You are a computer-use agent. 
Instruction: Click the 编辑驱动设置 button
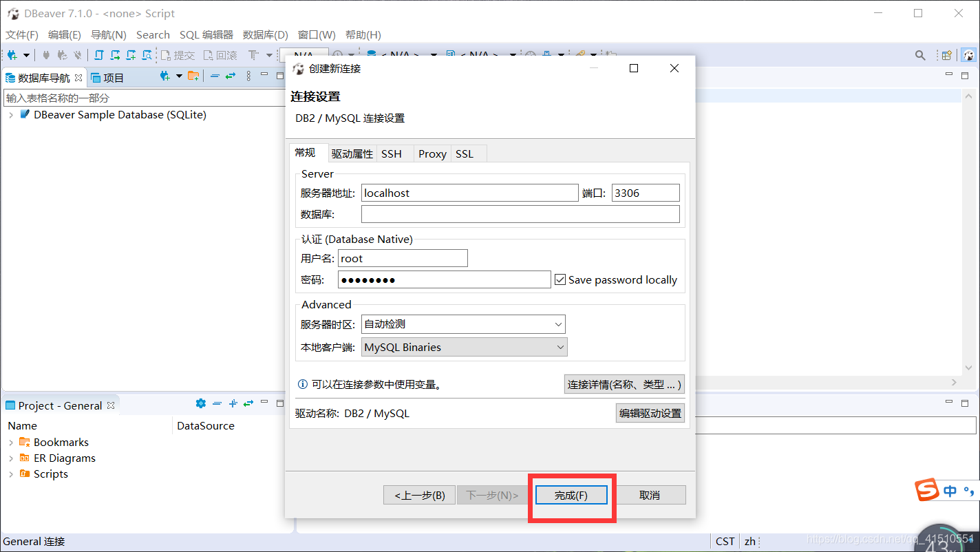pyautogui.click(x=650, y=412)
